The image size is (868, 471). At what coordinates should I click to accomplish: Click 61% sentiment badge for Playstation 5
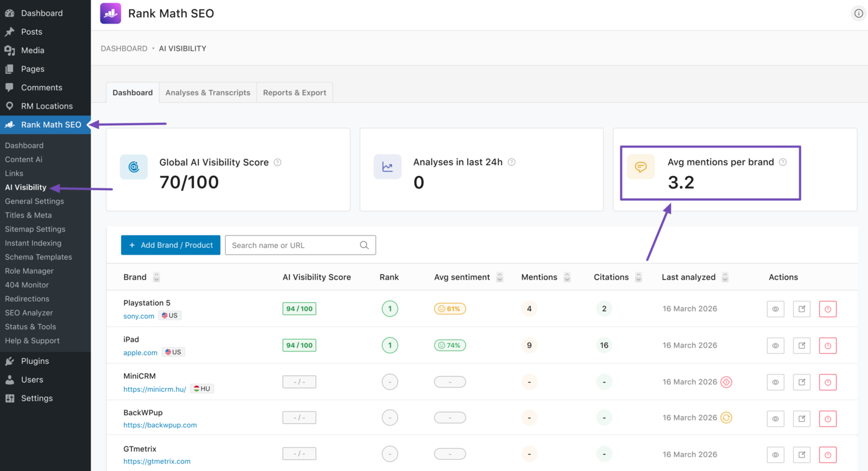tap(449, 309)
